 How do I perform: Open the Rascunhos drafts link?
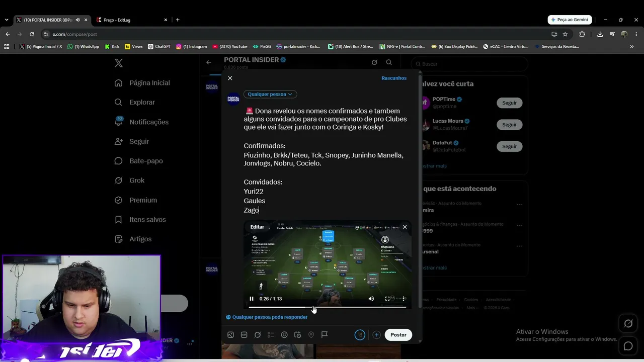(x=394, y=78)
